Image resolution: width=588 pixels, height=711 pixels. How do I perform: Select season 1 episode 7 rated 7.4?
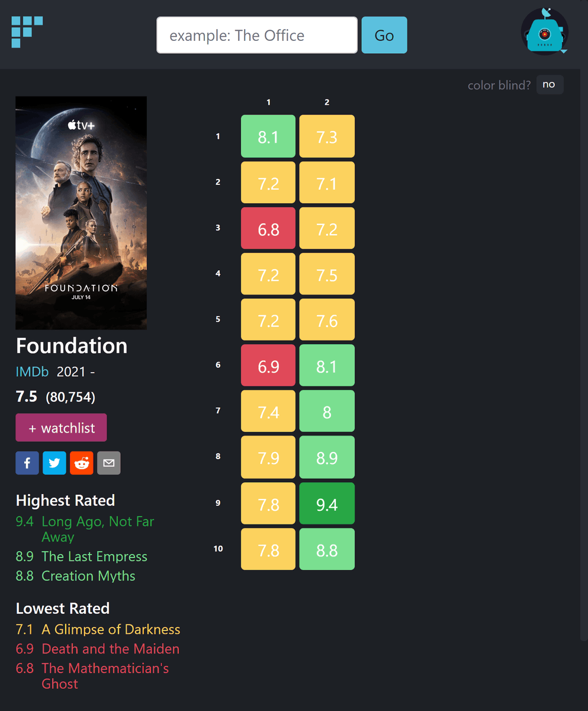(x=268, y=411)
